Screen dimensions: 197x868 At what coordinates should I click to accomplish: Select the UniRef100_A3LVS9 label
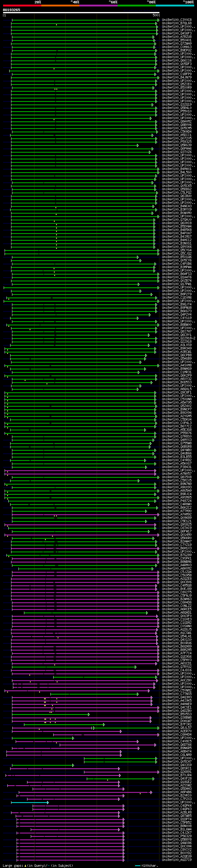177,345
